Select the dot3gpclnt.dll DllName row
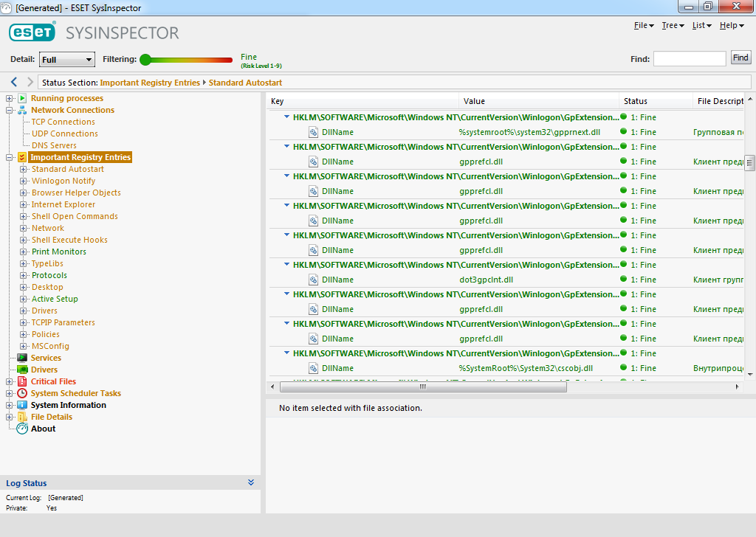This screenshot has height=537, width=756. click(x=486, y=280)
